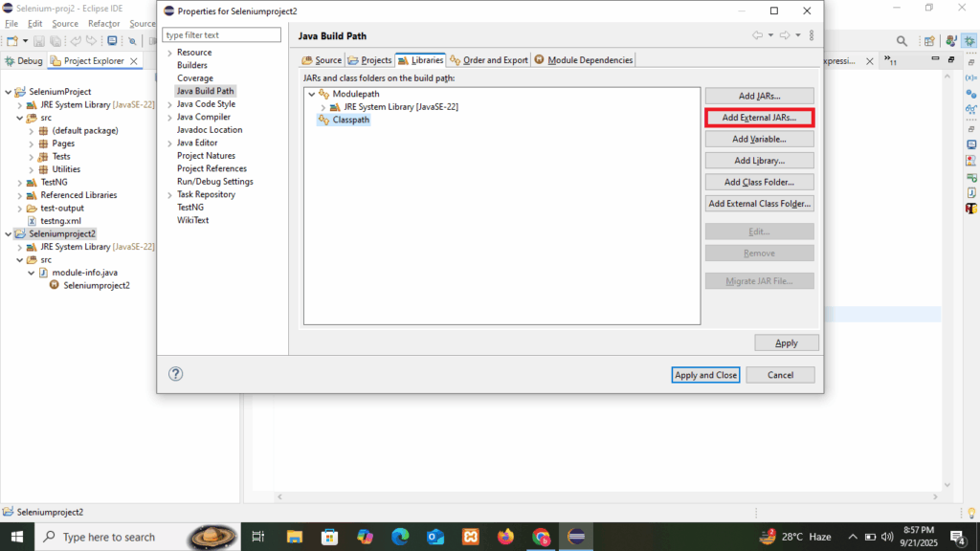
Task: Open the Eclipse search magnifier icon
Action: 902,41
